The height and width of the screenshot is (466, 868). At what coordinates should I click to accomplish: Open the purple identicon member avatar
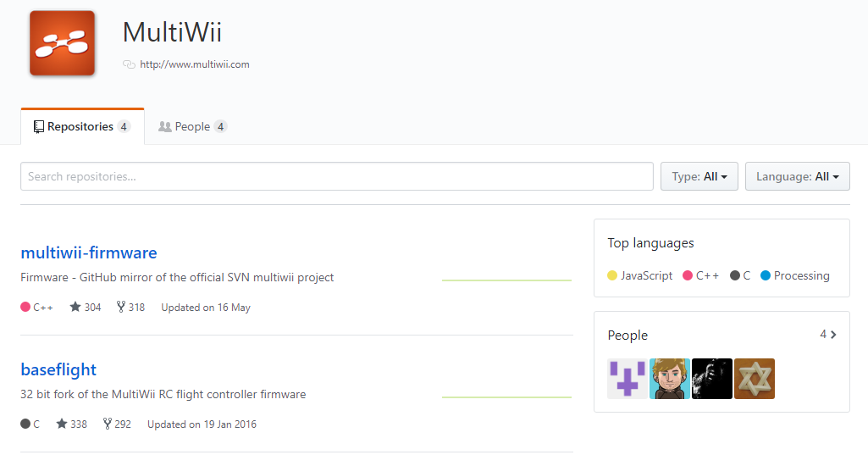tap(628, 379)
